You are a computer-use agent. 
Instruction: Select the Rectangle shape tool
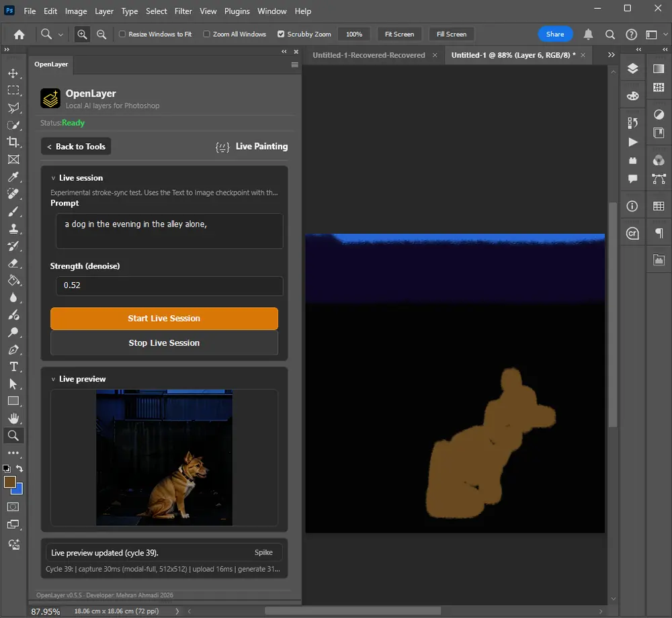pos(13,401)
